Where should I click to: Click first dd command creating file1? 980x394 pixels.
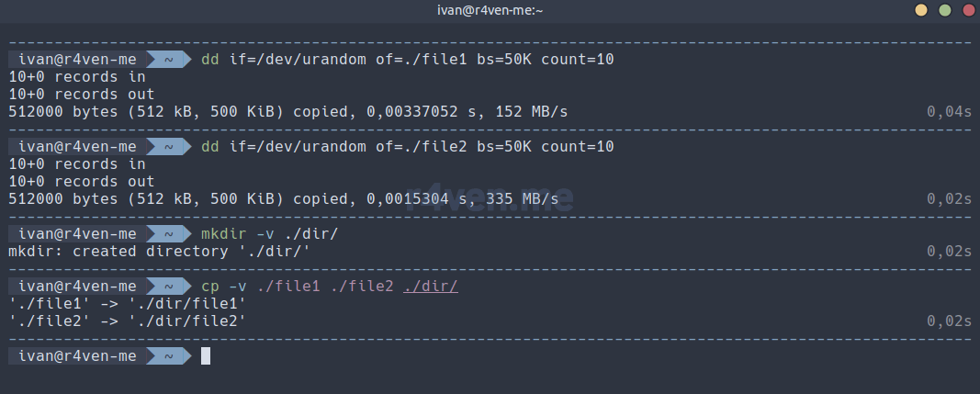point(408,60)
